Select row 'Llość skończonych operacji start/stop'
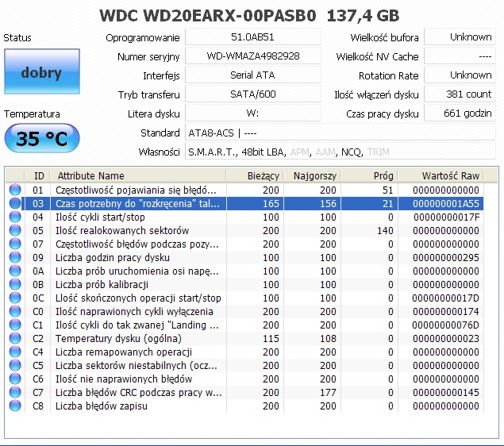504x446 pixels. (x=244, y=298)
